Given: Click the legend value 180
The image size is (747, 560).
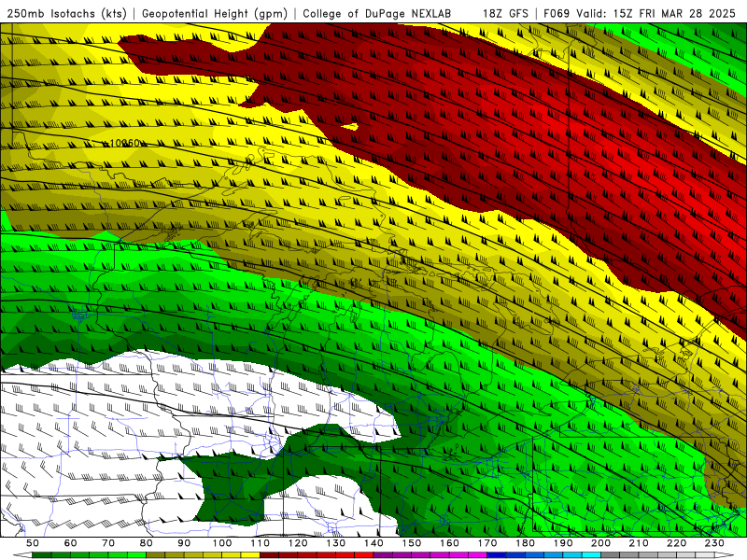Looking at the screenshot, I should click(525, 543).
